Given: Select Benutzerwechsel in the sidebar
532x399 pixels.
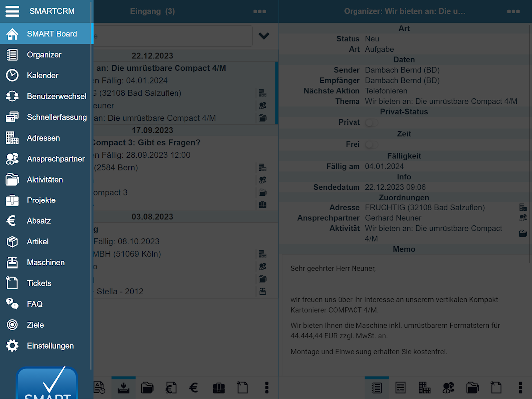Looking at the screenshot, I should tap(46, 96).
